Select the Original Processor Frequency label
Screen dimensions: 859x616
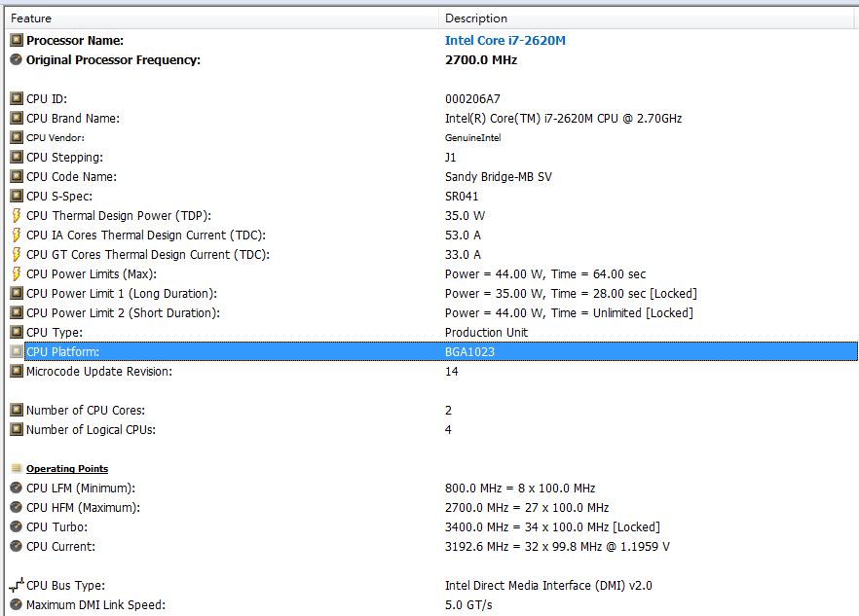coord(113,60)
